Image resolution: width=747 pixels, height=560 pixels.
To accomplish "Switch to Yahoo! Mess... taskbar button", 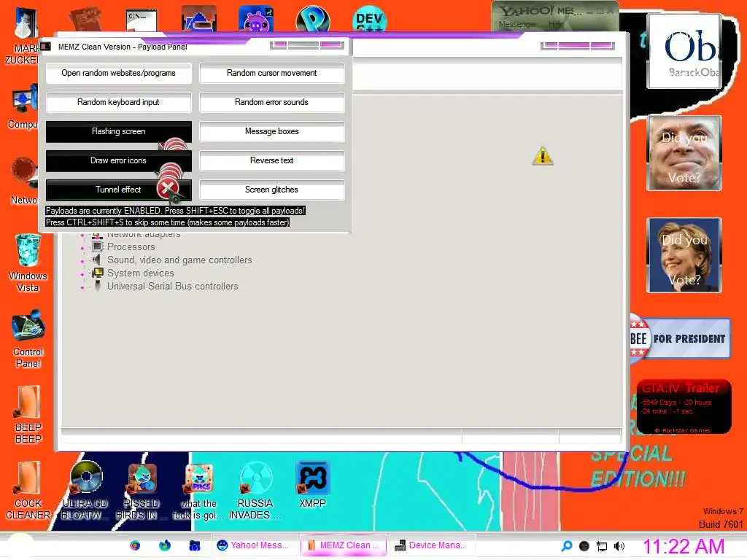I will click(x=253, y=545).
